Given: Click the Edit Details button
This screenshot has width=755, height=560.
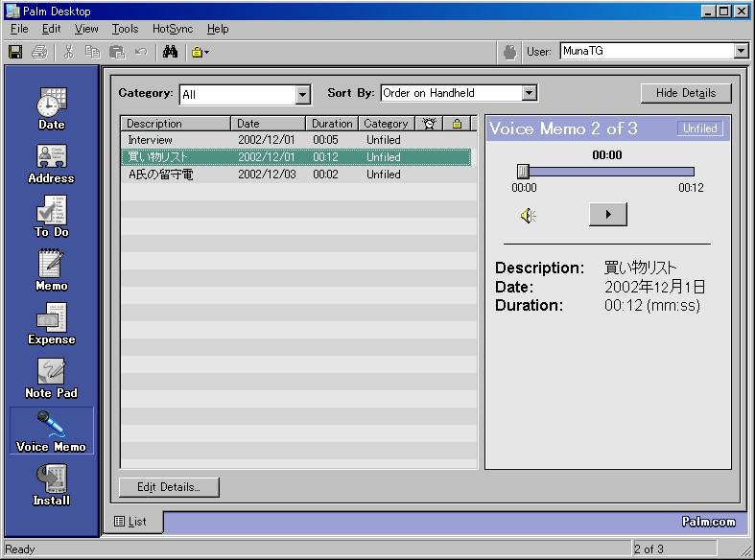Looking at the screenshot, I should coord(169,487).
